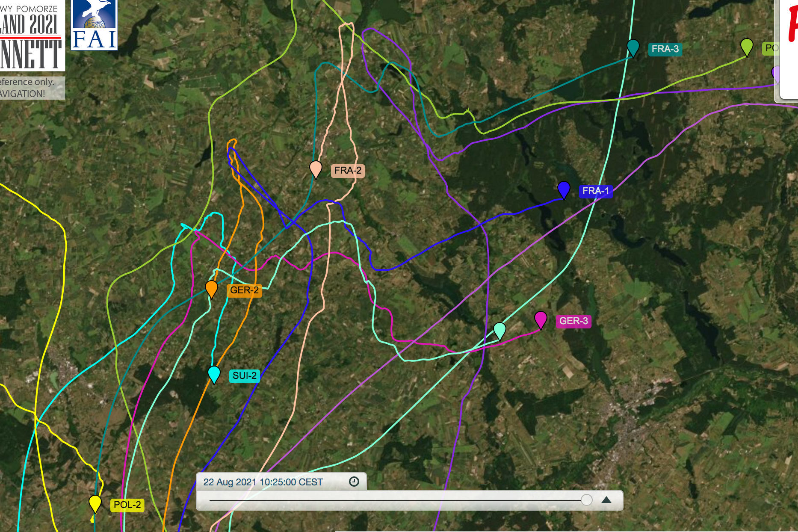The width and height of the screenshot is (798, 532).
Task: Select the light green marker near top right
Action: [746, 46]
